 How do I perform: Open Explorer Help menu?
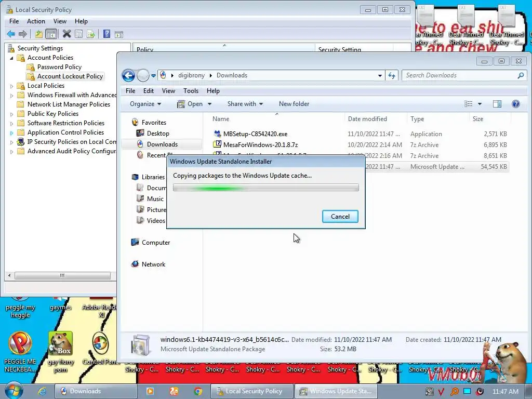(213, 90)
